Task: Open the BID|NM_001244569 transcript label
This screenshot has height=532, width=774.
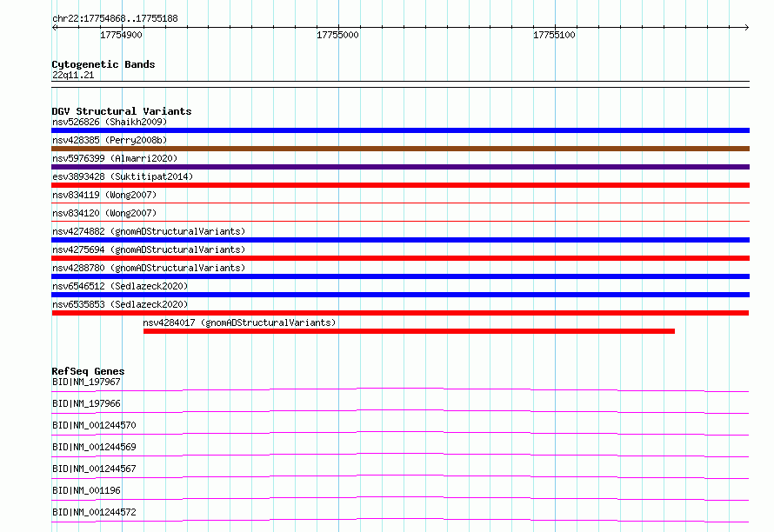Action: 94,447
